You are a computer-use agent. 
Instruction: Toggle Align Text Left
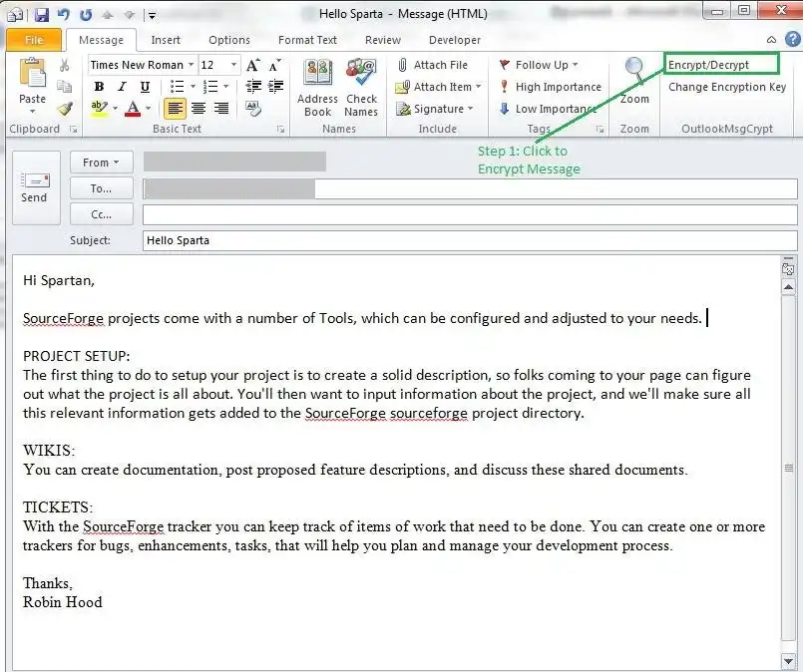(175, 108)
